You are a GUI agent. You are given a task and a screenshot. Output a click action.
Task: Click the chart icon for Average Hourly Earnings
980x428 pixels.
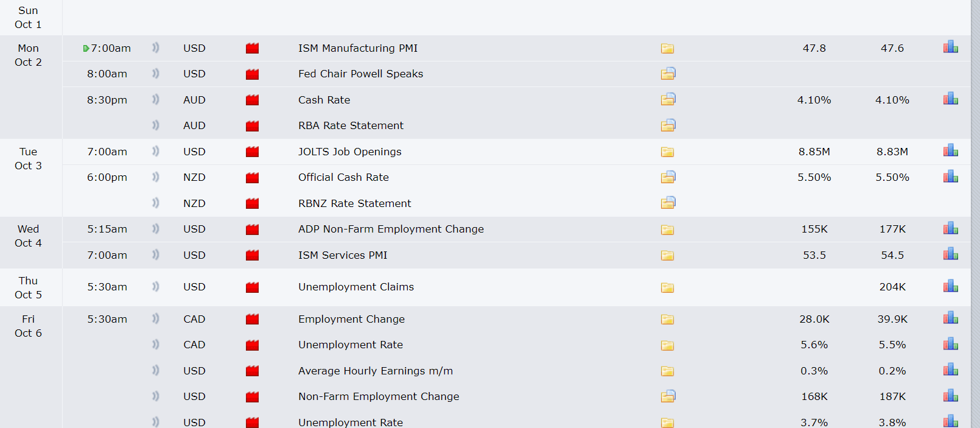[x=950, y=370]
